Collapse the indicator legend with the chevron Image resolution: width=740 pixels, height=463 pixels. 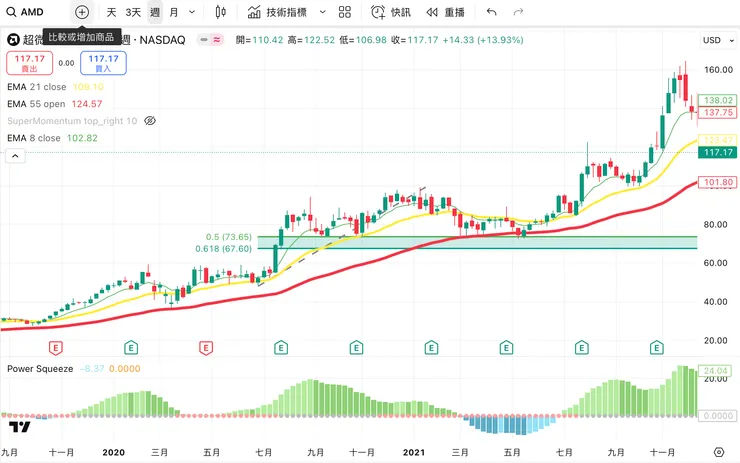coord(15,156)
